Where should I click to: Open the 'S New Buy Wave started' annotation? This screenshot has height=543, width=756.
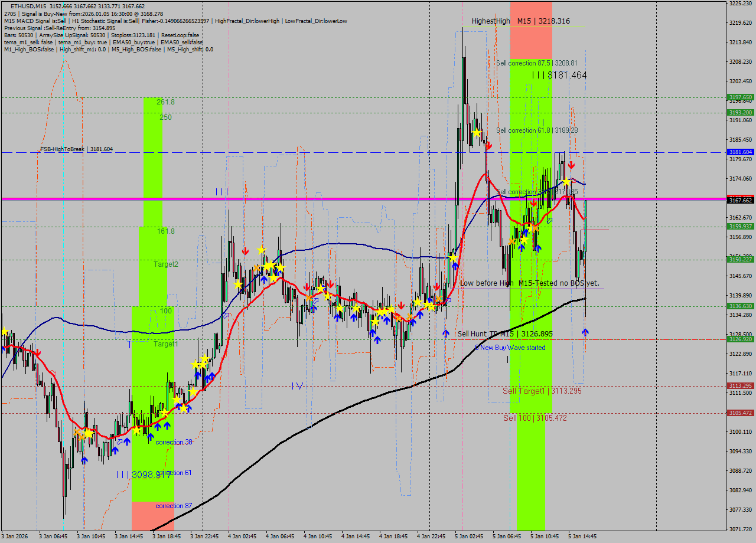(x=510, y=348)
